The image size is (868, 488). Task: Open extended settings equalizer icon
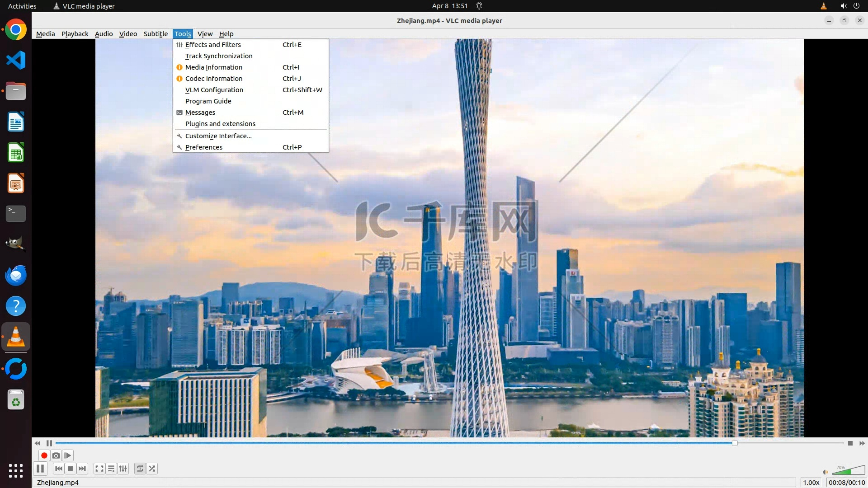click(x=123, y=469)
